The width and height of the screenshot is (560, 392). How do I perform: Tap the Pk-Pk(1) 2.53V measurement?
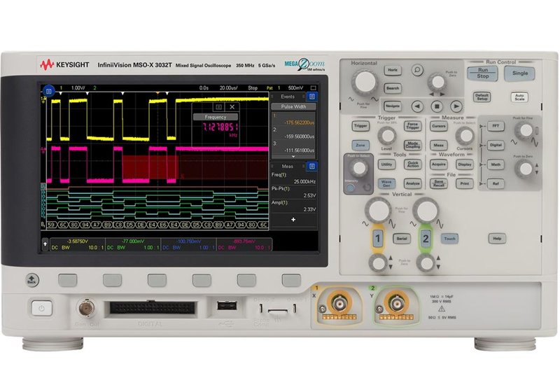point(293,192)
